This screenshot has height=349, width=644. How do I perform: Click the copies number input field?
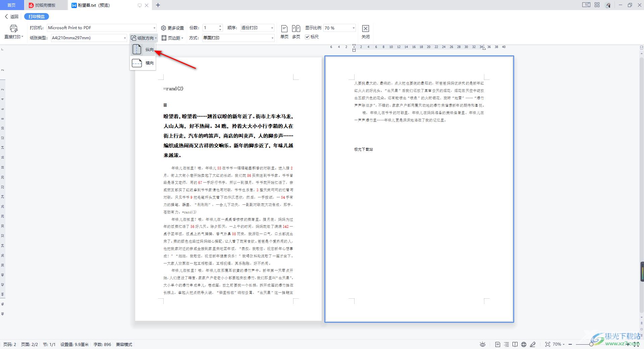click(210, 28)
